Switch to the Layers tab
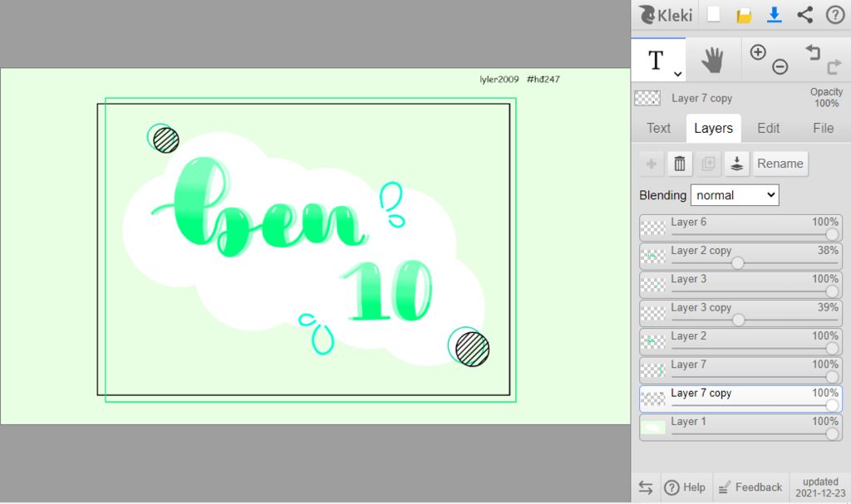 pyautogui.click(x=713, y=128)
